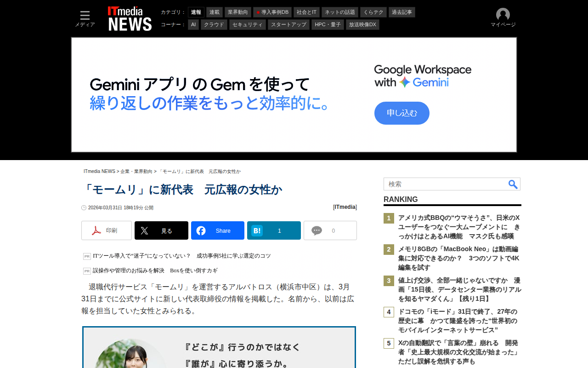Click ITmedia NEWS breadcrumb link

pyautogui.click(x=99, y=172)
